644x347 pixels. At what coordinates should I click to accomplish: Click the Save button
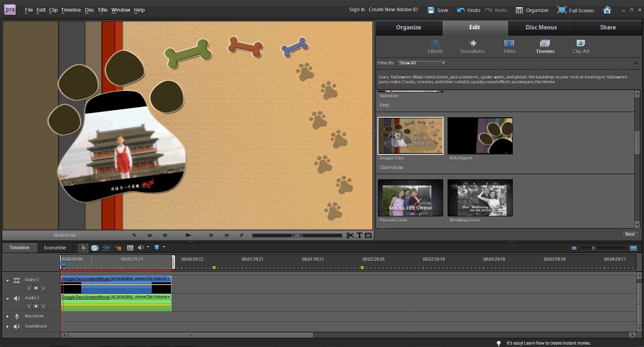pyautogui.click(x=438, y=10)
